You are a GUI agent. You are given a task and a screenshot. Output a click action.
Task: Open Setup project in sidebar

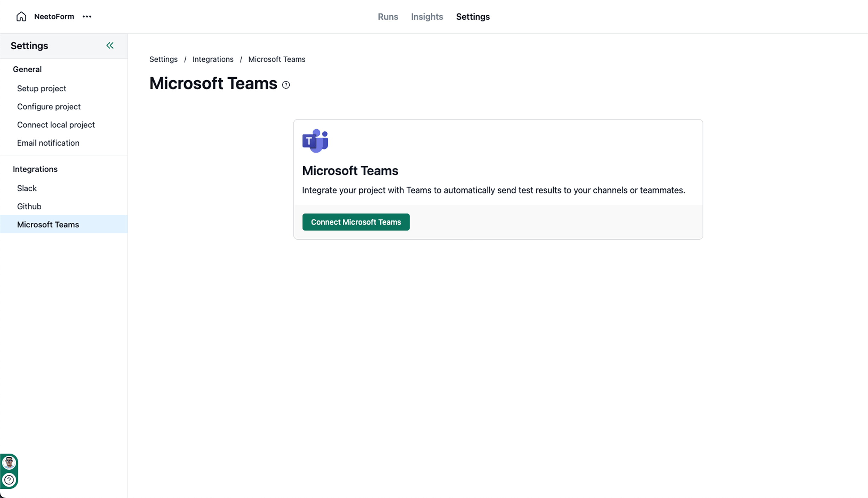tap(41, 88)
